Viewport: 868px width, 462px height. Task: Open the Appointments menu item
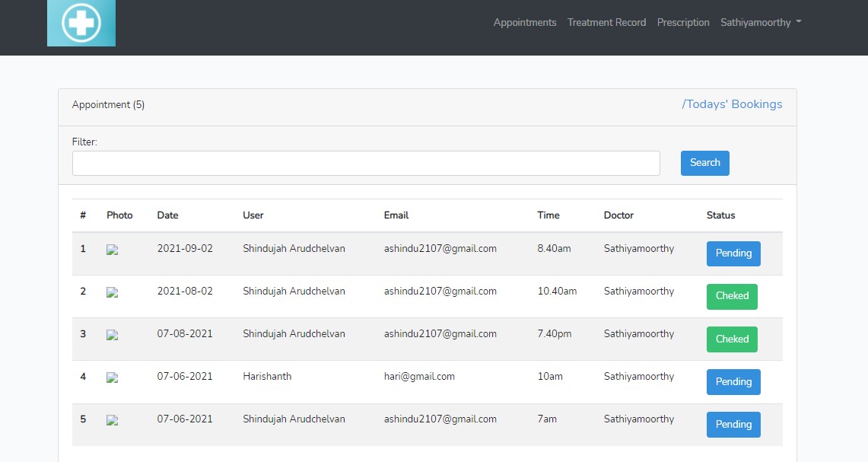524,22
